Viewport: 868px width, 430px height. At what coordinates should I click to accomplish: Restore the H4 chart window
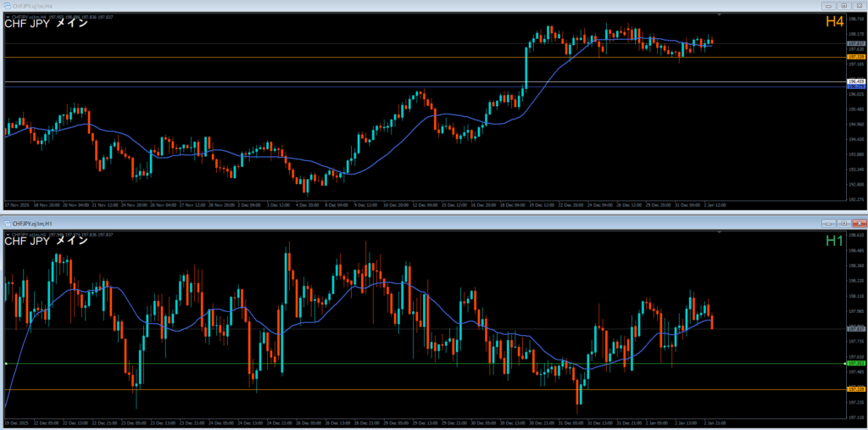coord(843,6)
